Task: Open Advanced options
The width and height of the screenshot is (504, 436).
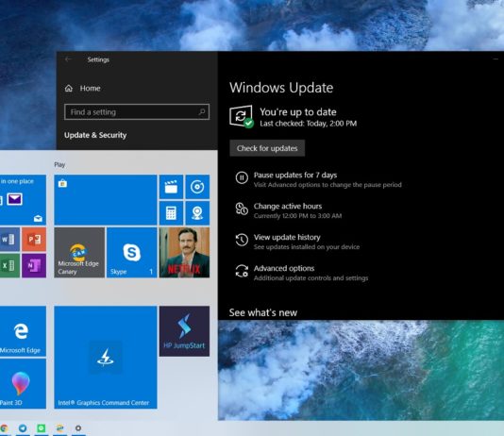Action: pos(284,268)
